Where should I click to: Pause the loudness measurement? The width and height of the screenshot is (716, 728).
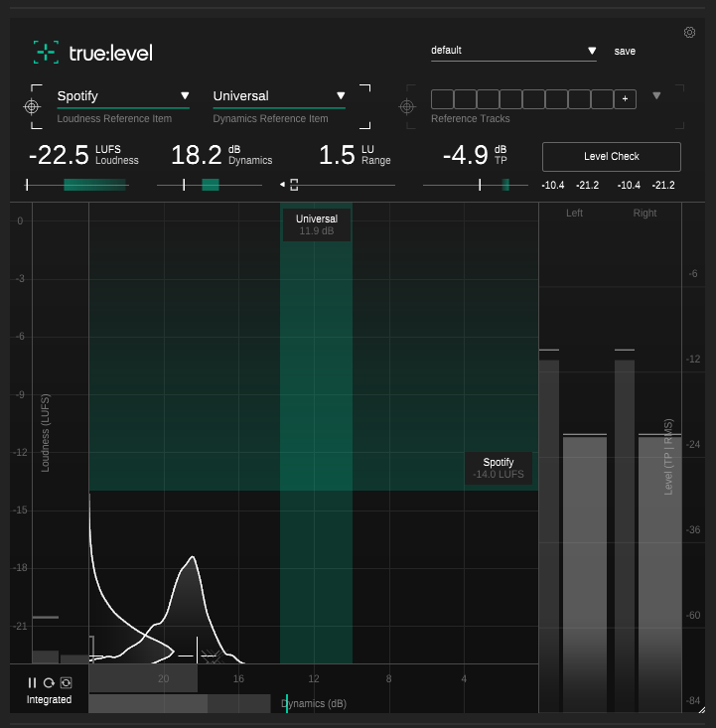[x=32, y=682]
